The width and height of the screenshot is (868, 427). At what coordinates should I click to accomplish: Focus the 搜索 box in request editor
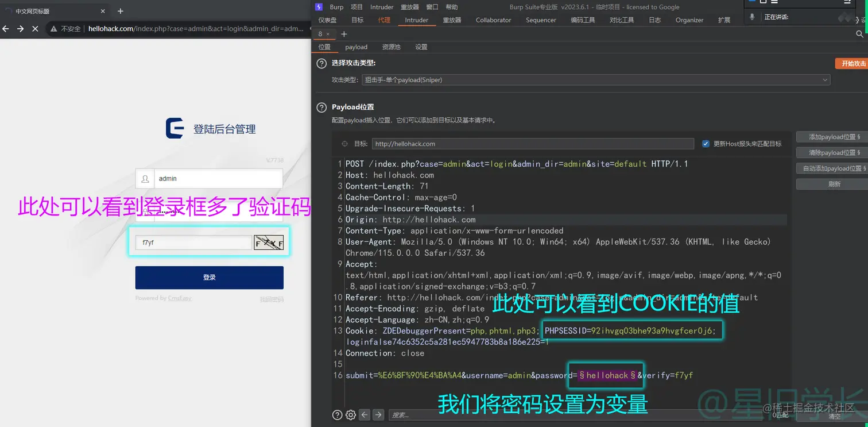[576, 415]
